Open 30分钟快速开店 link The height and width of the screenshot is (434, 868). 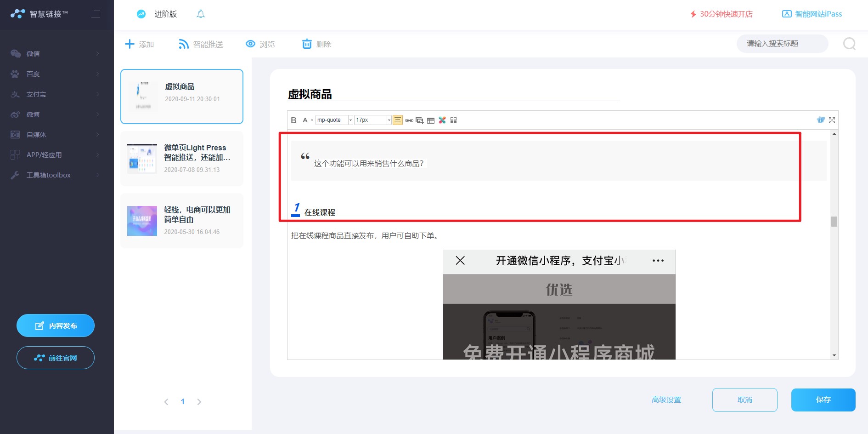point(721,14)
